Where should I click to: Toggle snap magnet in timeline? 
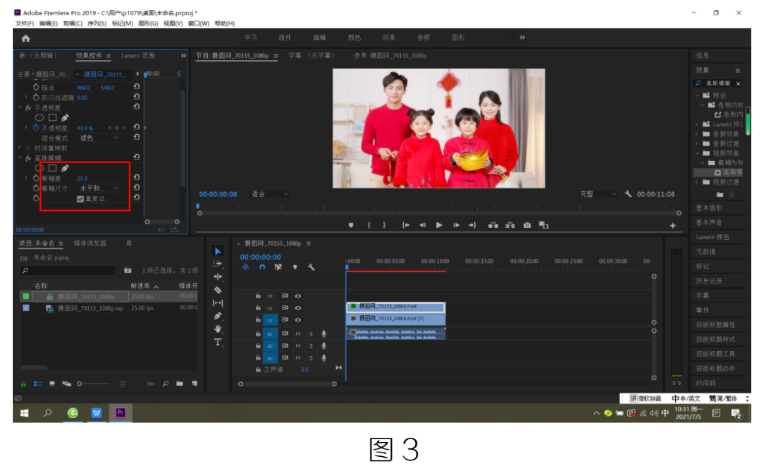coord(262,267)
